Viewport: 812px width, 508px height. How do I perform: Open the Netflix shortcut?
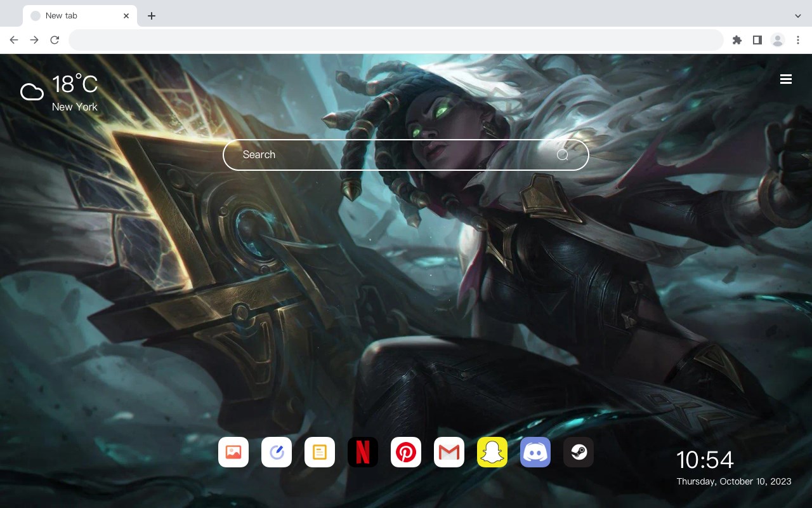click(363, 452)
